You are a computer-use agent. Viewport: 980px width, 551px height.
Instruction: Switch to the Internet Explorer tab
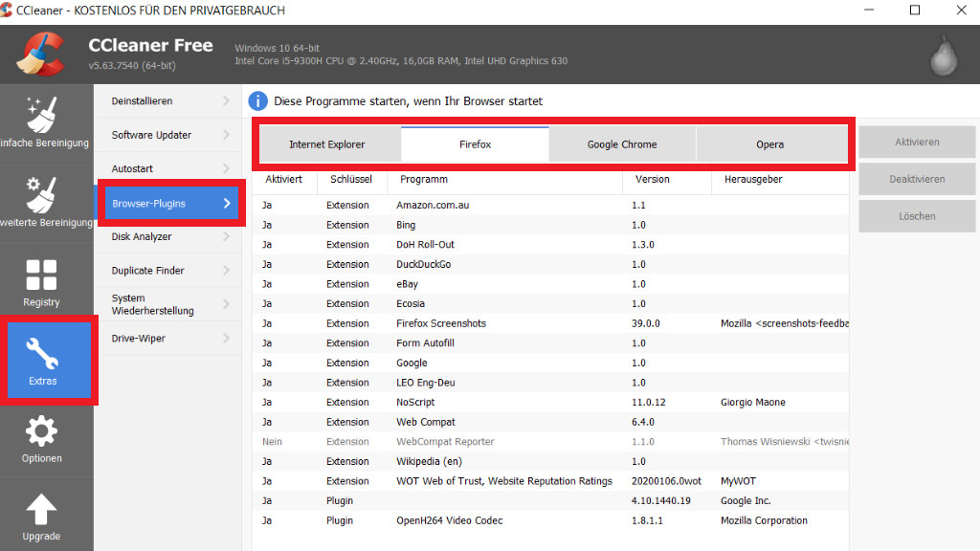(x=327, y=144)
